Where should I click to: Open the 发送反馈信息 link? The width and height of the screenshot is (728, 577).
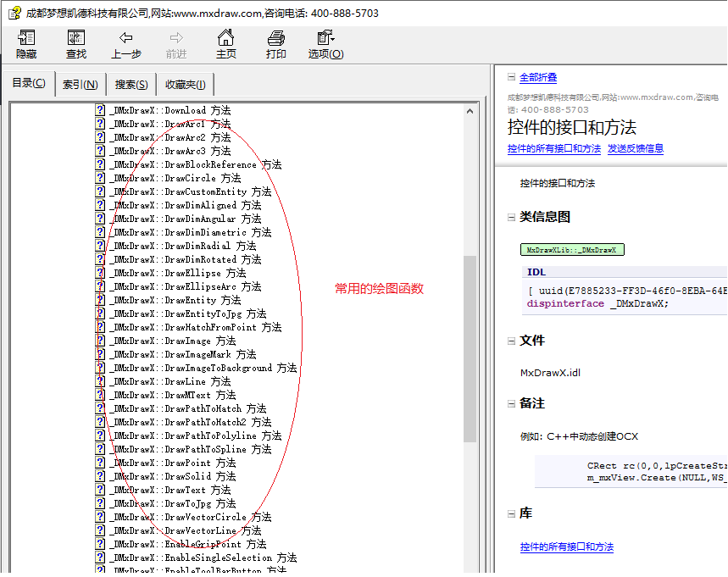[636, 148]
